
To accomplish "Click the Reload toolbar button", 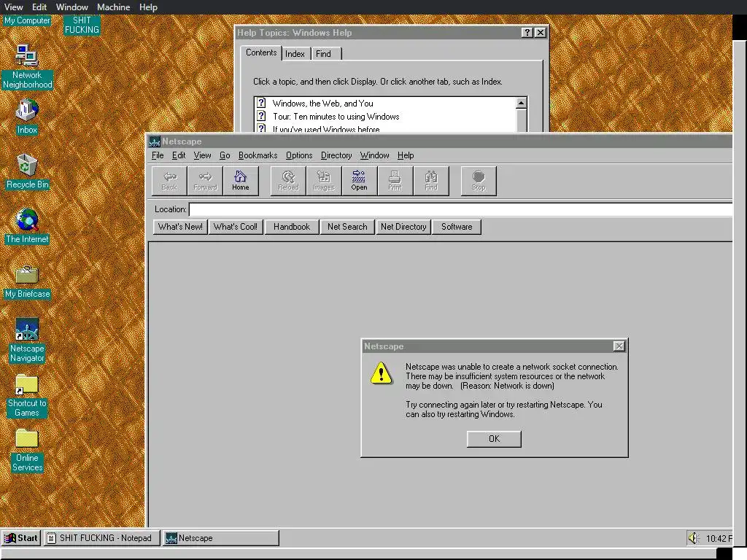I will (288, 181).
